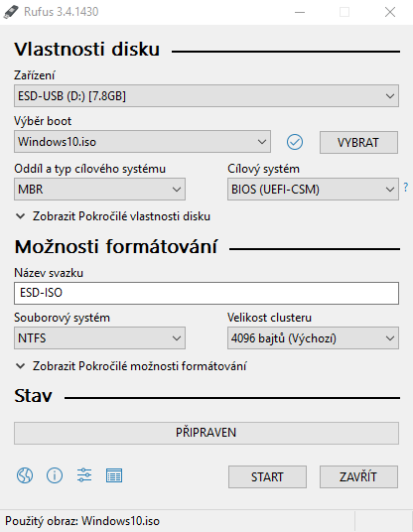This screenshot has height=532, width=413.
Task: Click the VYBRAT button
Action: pyautogui.click(x=358, y=143)
